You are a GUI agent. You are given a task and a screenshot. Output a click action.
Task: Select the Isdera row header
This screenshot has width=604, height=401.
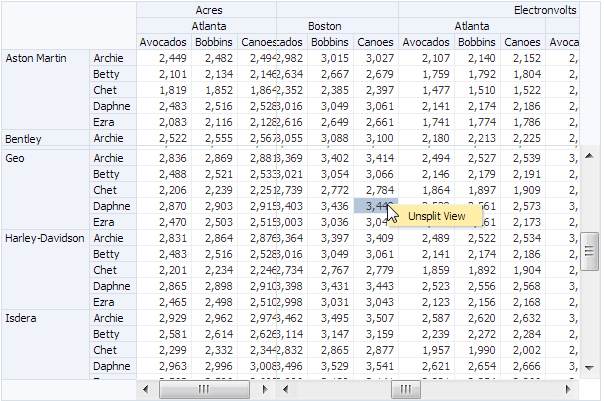coord(45,344)
